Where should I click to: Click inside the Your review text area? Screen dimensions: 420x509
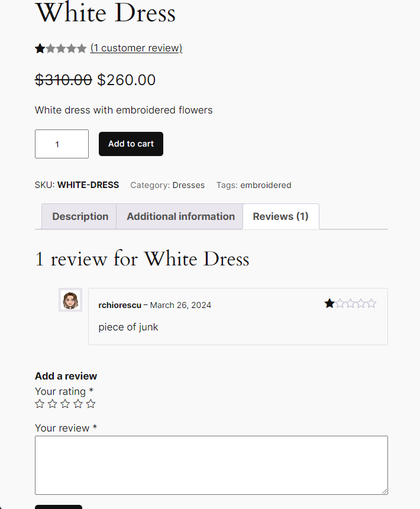point(211,465)
